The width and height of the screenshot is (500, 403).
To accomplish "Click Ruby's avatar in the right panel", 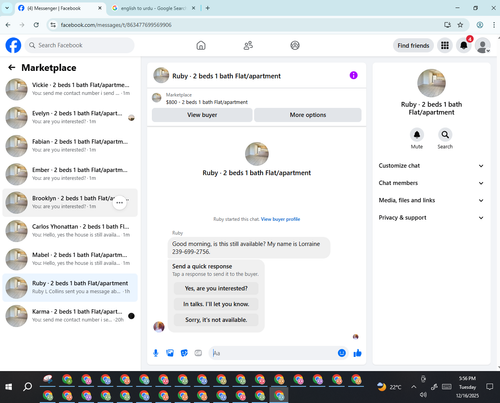I will 431,83.
